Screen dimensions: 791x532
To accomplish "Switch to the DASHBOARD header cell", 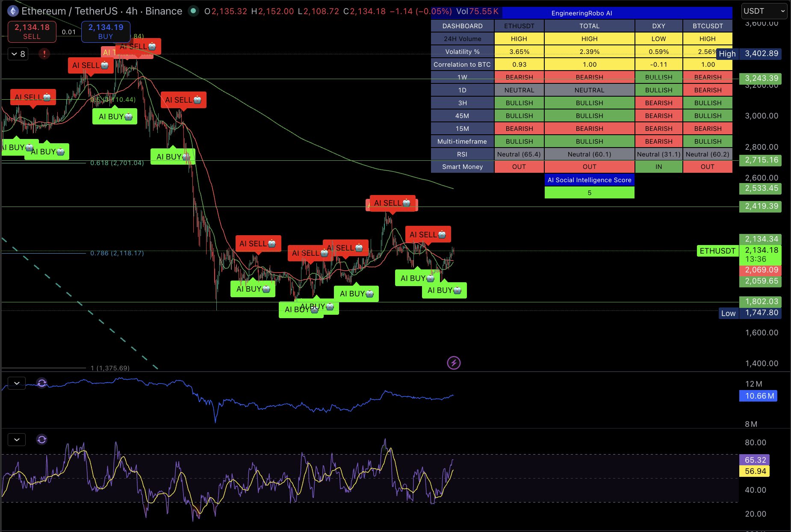I will [463, 26].
